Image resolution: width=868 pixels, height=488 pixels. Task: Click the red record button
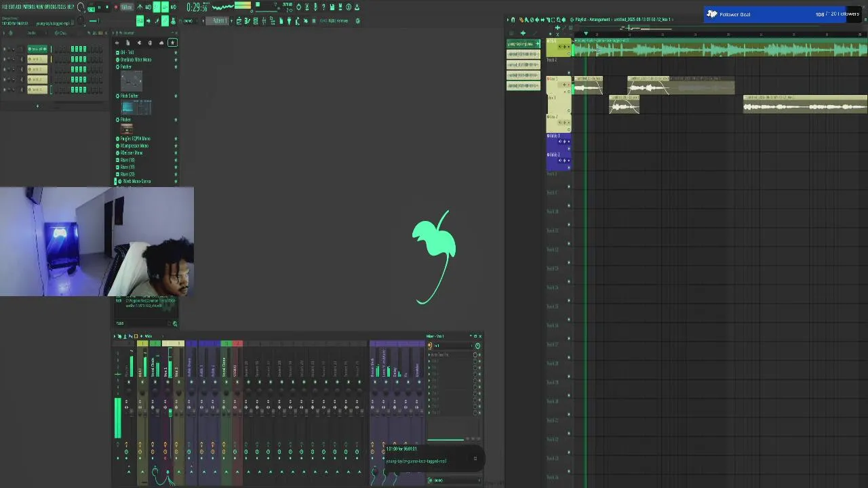(115, 7)
